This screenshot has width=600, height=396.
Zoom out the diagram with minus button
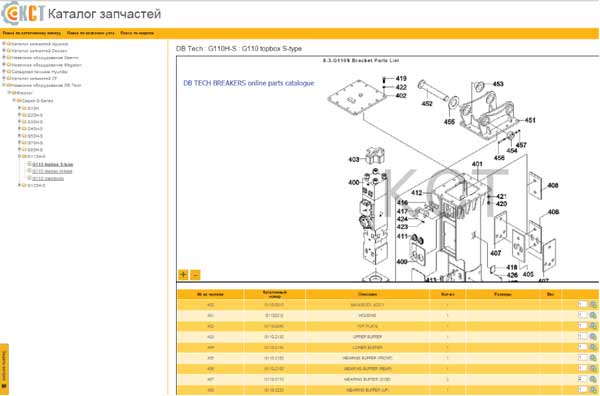click(x=195, y=275)
